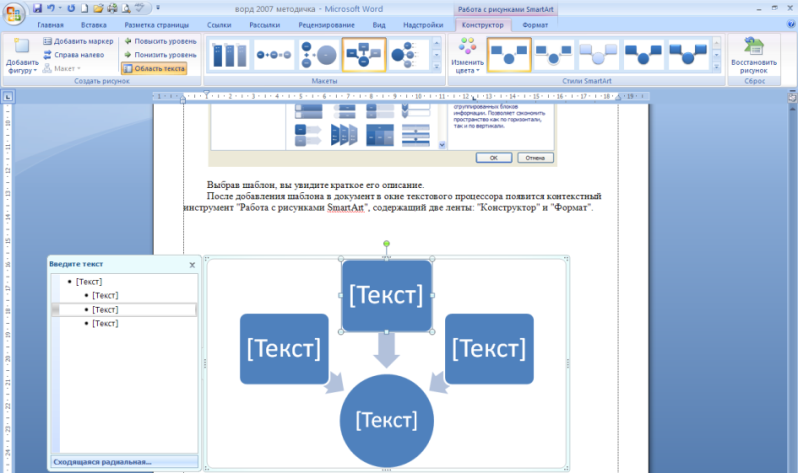Viewport: 798px width, 473px height.
Task: Select the Конструктор SmartArt tab
Action: [x=482, y=25]
